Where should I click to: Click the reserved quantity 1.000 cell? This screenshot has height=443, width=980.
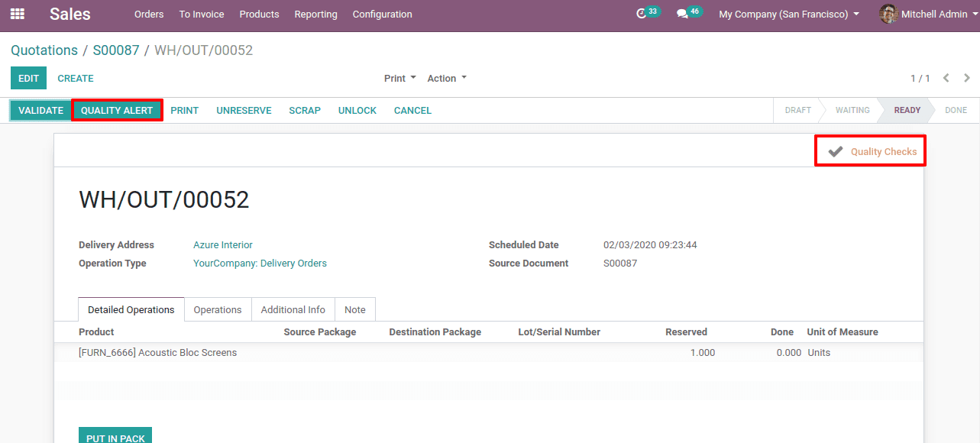tap(703, 353)
